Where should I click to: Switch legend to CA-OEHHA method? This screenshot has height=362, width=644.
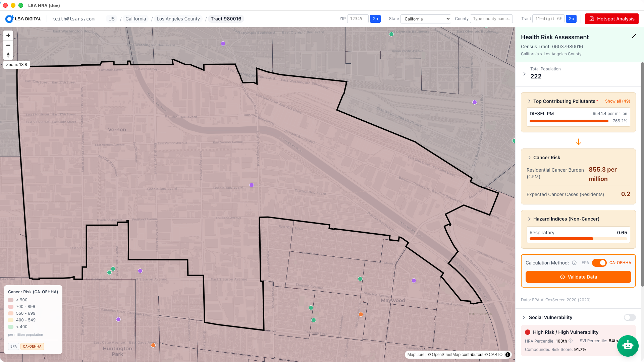click(x=32, y=347)
